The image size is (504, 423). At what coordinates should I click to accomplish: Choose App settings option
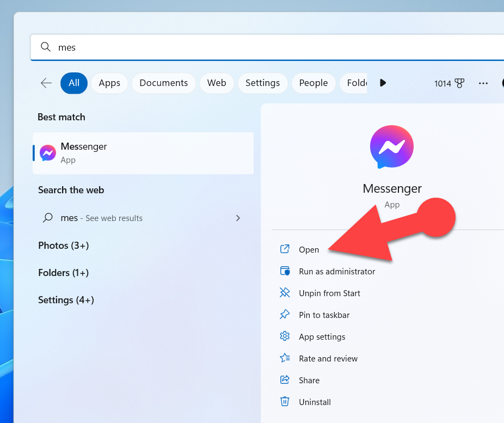click(322, 337)
